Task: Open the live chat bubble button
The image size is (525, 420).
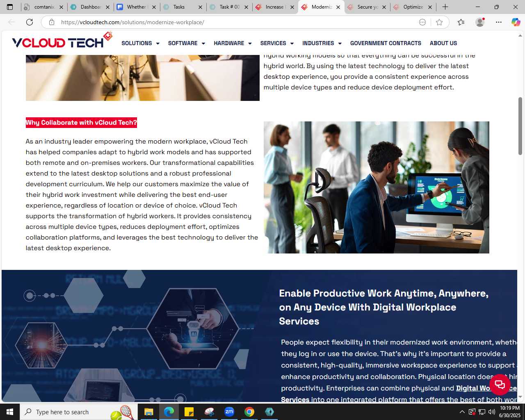Action: tap(500, 385)
